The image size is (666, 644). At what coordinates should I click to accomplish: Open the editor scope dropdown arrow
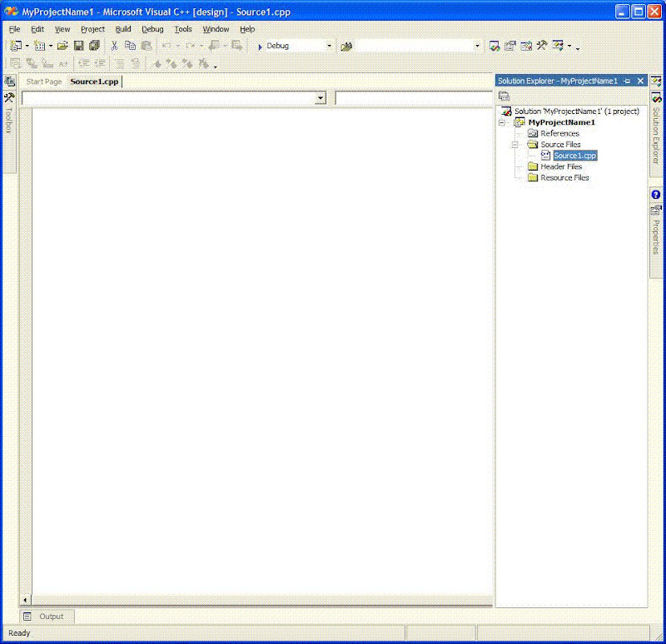tap(321, 98)
